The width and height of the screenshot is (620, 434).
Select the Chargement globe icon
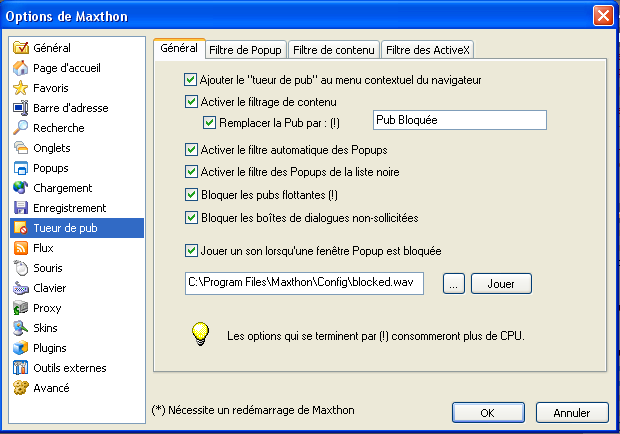(x=21, y=188)
